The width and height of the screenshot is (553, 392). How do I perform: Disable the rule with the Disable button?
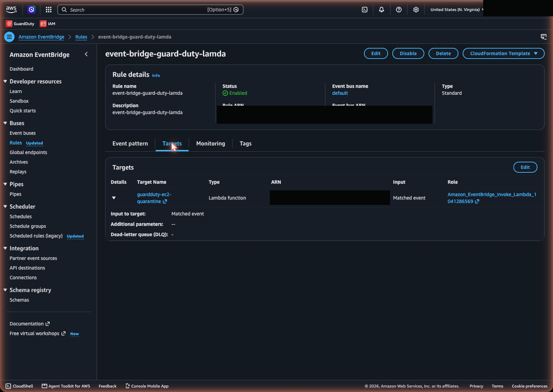408,54
